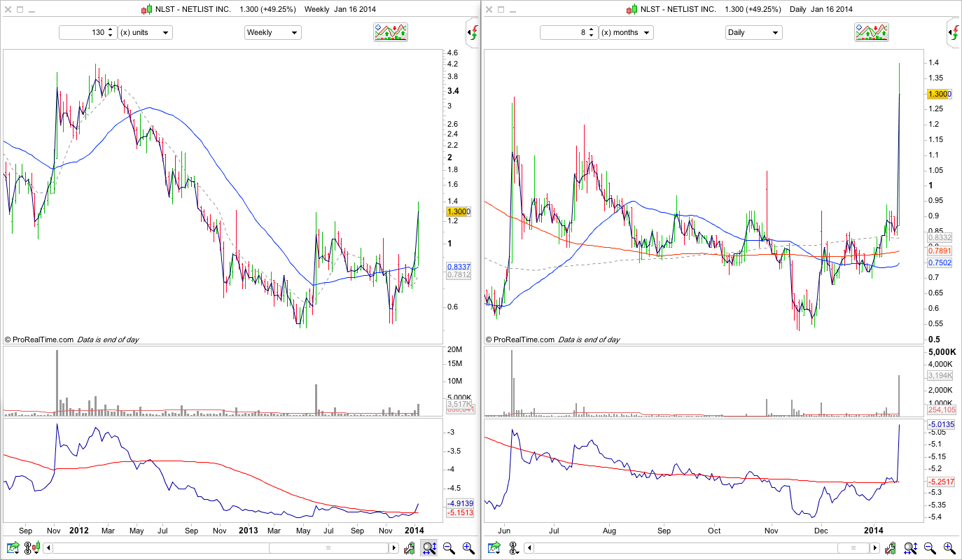The width and height of the screenshot is (962, 560).
Task: Click the 3,194K daily volume label
Action: tap(940, 377)
